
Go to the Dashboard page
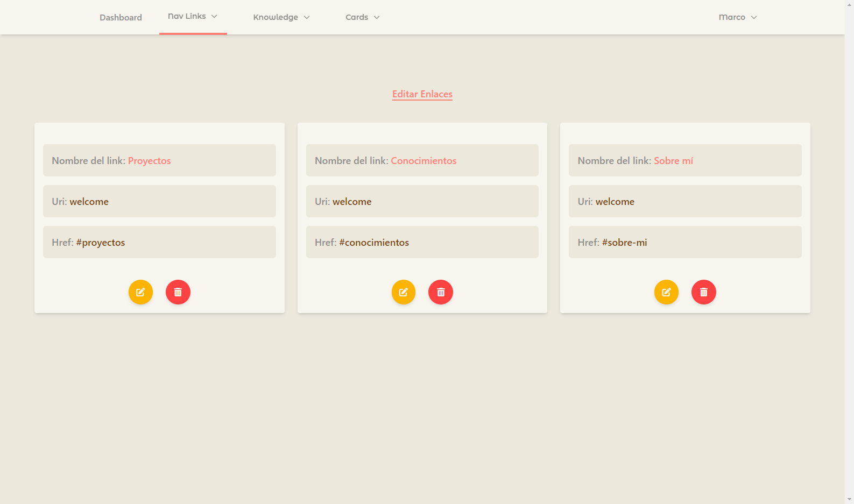point(121,17)
